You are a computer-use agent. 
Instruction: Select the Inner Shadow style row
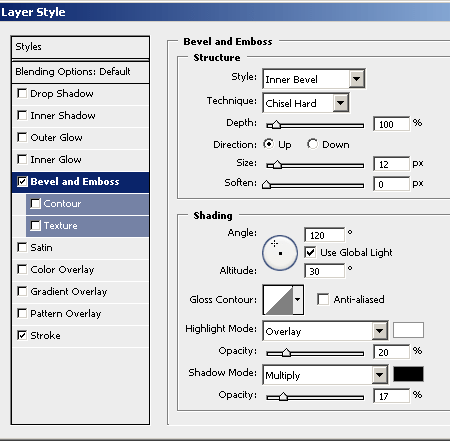click(x=80, y=116)
